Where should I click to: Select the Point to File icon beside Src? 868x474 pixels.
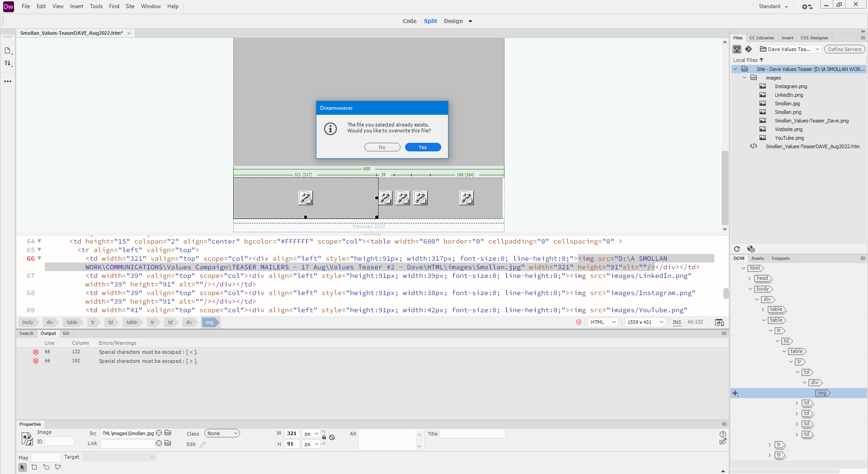159,433
